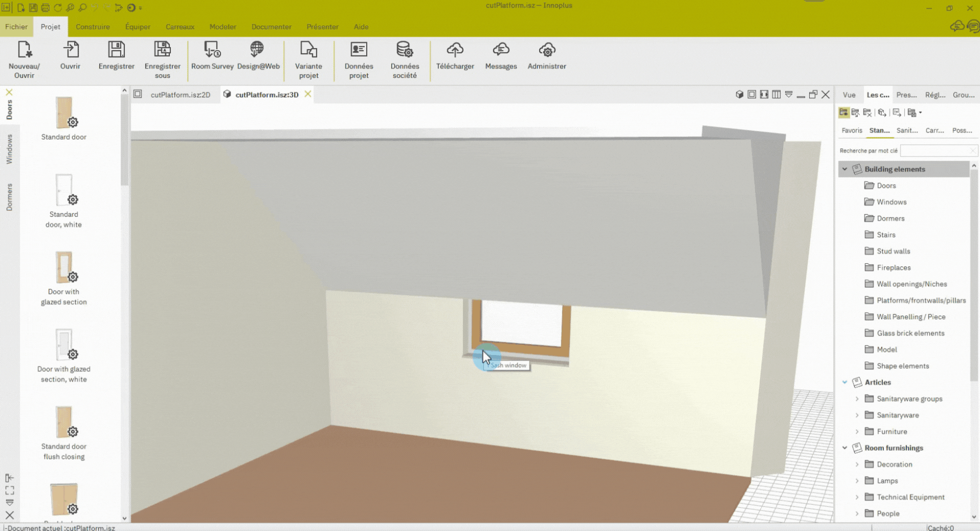Screen dimensions: 980x531
Task: Close the left Doors panel
Action: tap(9, 93)
